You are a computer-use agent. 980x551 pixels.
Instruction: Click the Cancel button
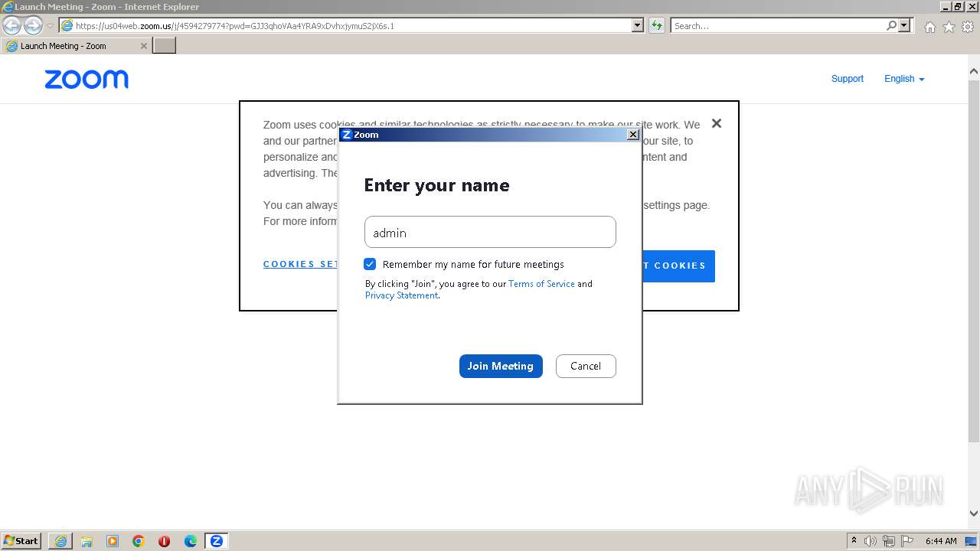pos(586,366)
